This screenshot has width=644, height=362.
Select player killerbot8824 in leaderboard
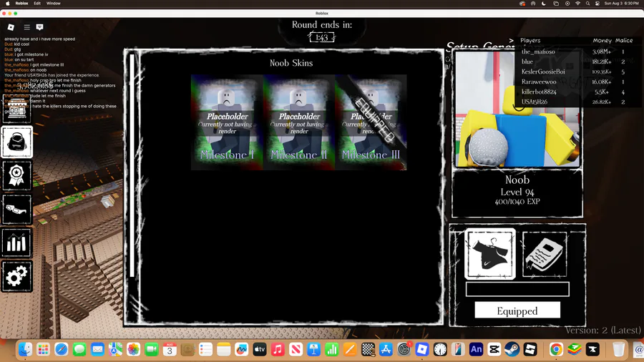pos(539,92)
